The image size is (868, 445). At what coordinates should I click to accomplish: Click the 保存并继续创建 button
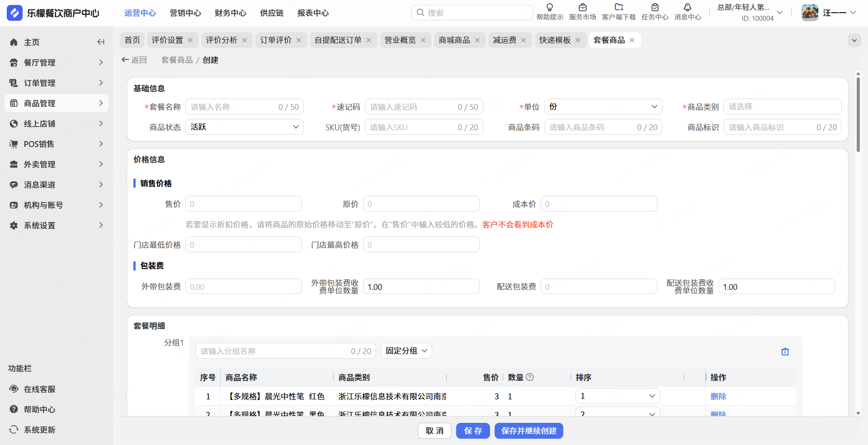pos(528,431)
